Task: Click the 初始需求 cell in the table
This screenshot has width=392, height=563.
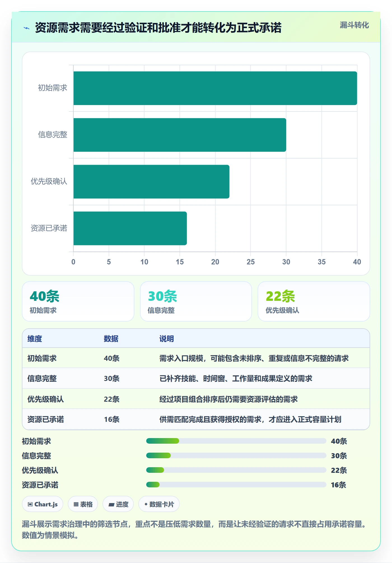Action: click(42, 358)
